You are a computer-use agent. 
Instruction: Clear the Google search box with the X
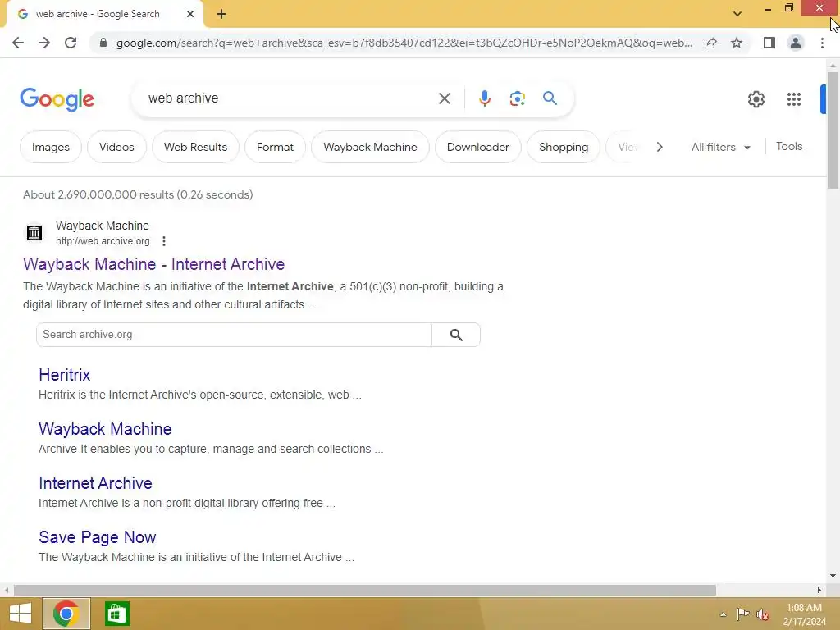click(444, 98)
